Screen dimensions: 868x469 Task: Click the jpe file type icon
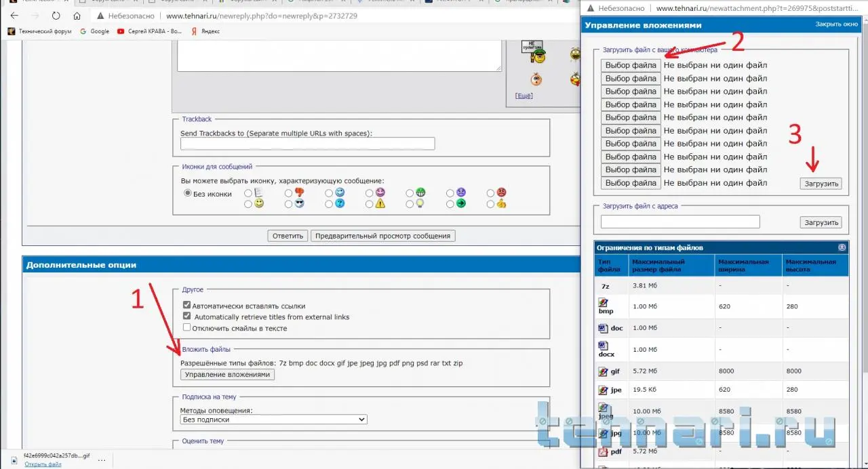point(603,390)
